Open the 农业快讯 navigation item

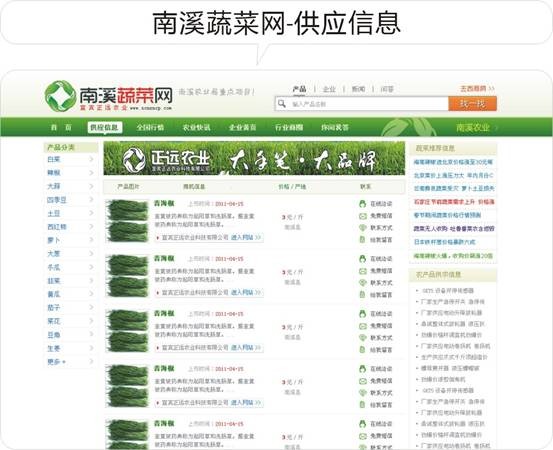pyautogui.click(x=196, y=127)
